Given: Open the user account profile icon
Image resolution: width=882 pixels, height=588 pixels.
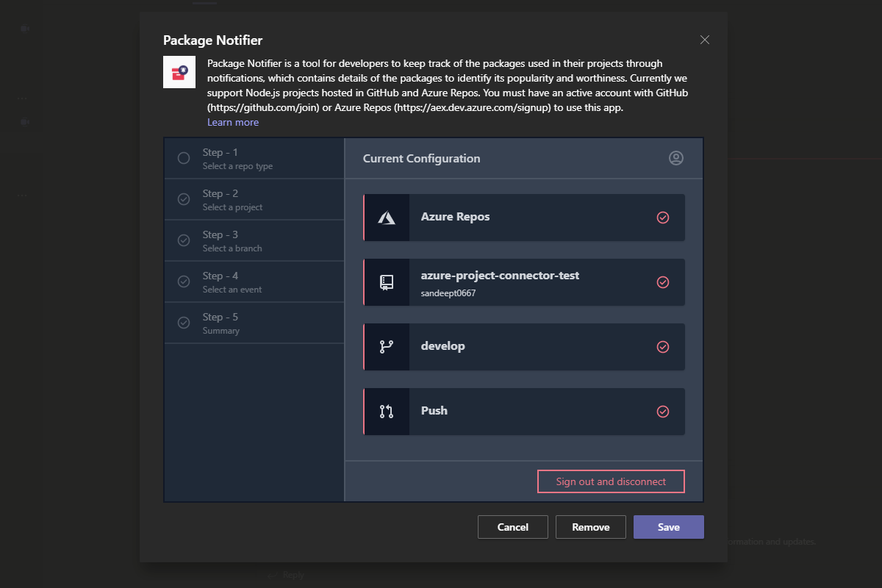Looking at the screenshot, I should pos(676,158).
